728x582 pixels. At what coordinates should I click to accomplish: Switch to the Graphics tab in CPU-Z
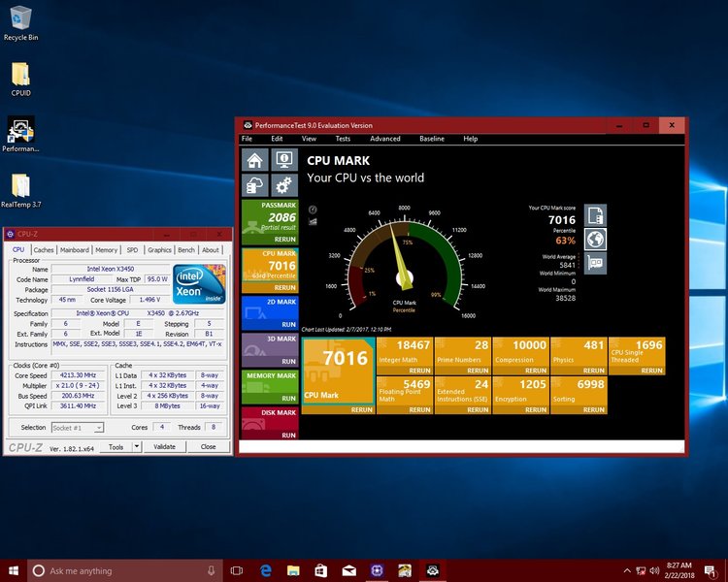(160, 249)
